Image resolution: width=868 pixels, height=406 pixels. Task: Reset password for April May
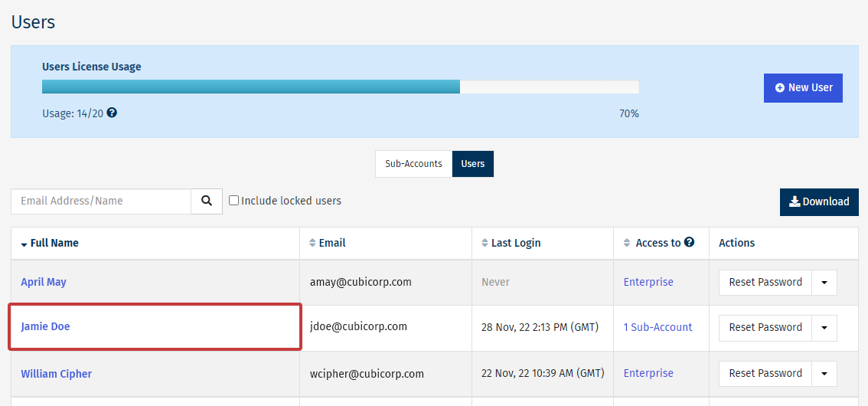tap(765, 282)
